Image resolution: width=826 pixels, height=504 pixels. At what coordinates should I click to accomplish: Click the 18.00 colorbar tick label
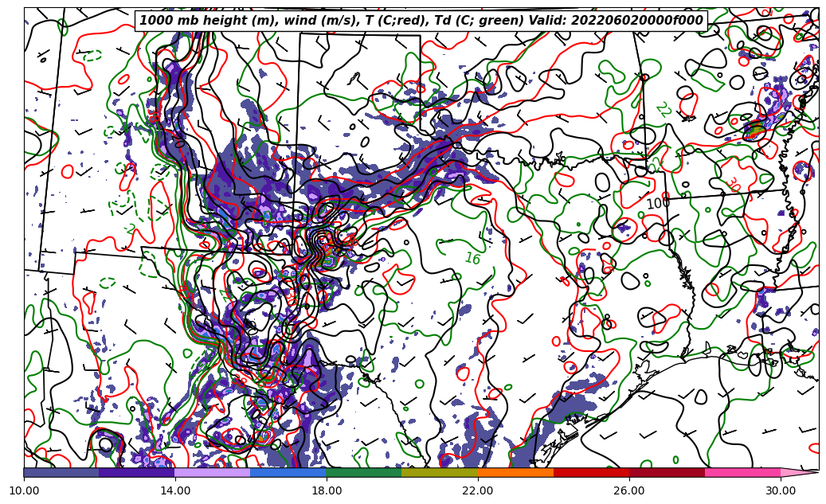327,491
